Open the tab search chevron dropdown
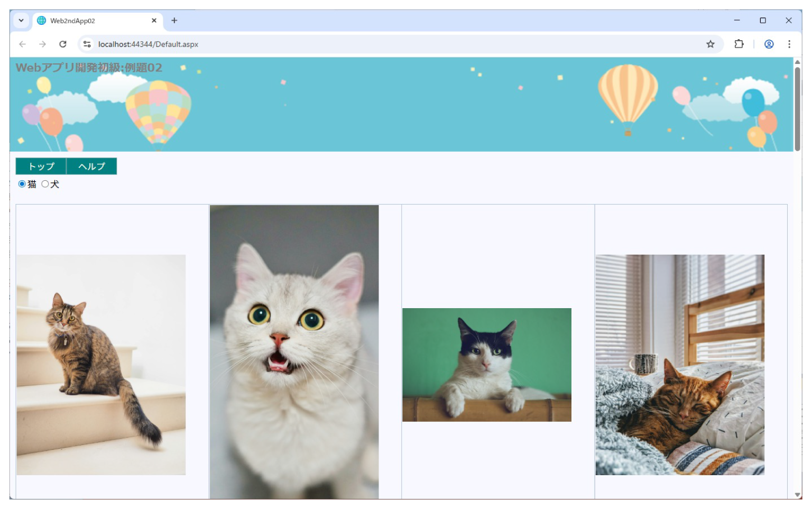This screenshot has height=509, width=812. [x=21, y=20]
